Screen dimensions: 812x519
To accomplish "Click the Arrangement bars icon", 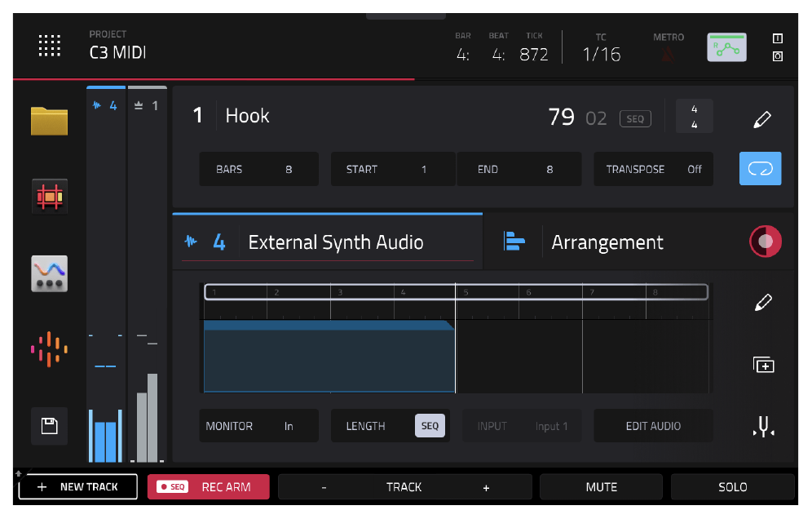I will click(x=514, y=241).
